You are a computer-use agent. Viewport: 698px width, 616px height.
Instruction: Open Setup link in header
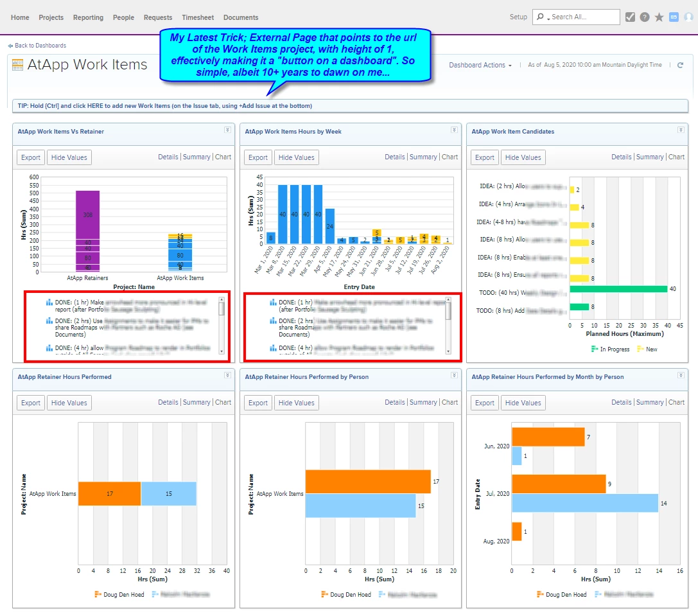(x=518, y=17)
